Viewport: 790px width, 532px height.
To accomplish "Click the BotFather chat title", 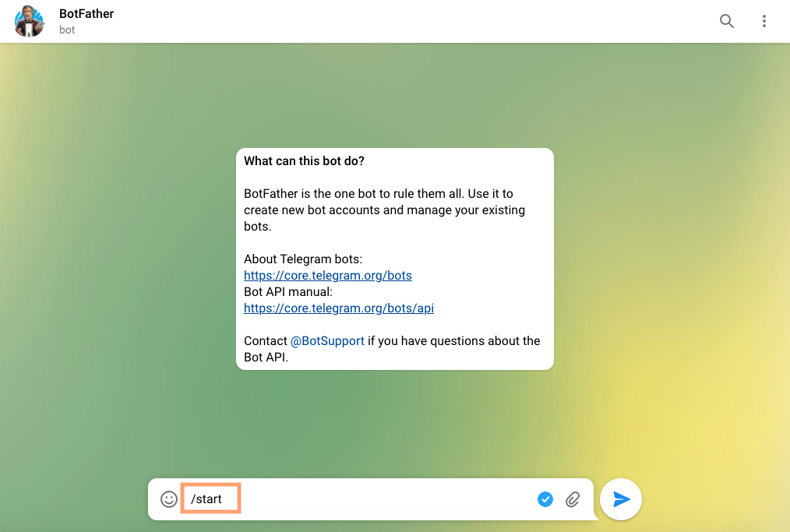I will click(86, 13).
